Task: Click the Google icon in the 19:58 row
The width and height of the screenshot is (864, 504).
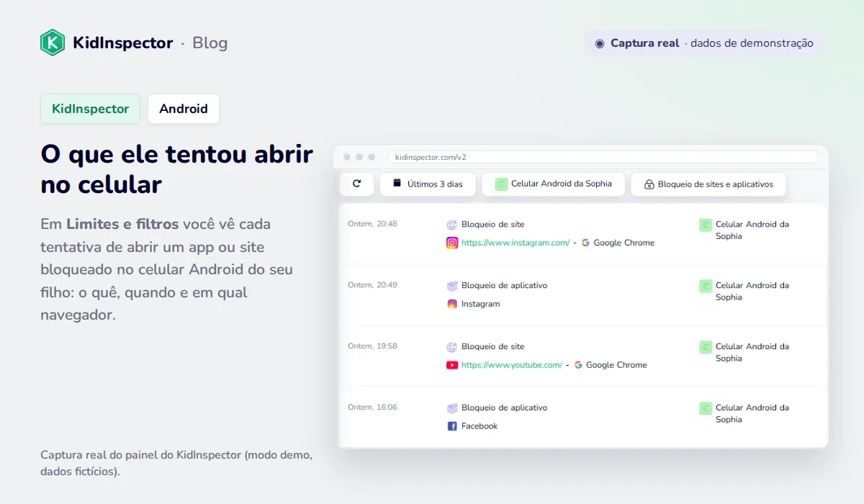Action: (x=578, y=365)
